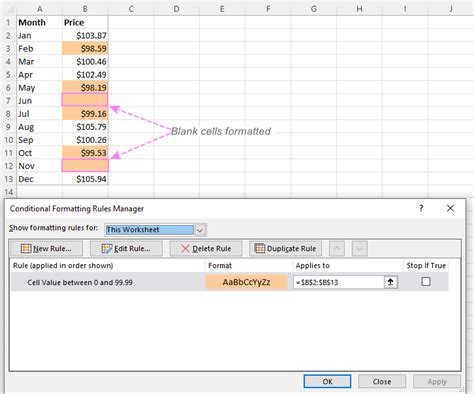
Task: Select cell with $102.49
Action: point(85,75)
